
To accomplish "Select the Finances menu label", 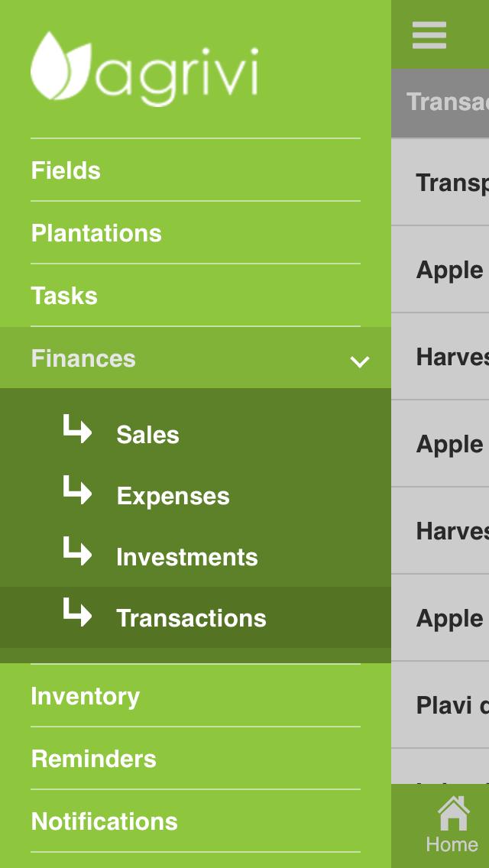I will coord(83,358).
